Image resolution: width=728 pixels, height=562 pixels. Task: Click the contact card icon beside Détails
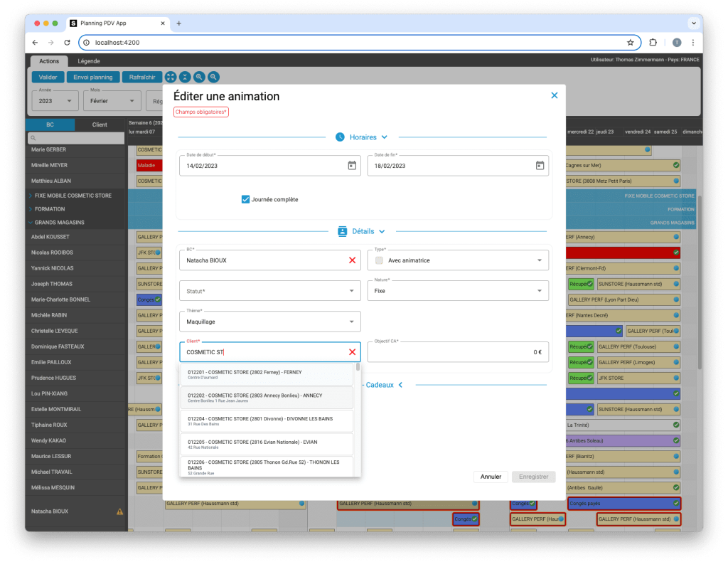click(x=343, y=231)
